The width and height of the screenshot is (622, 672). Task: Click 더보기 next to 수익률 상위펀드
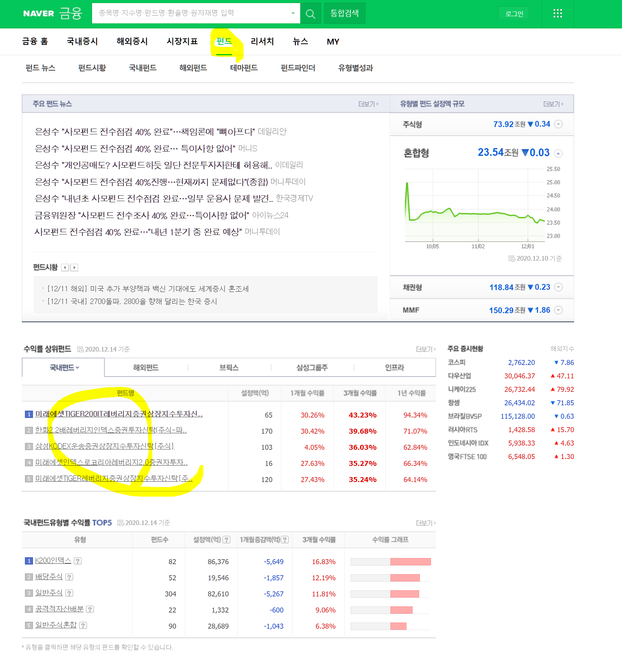click(x=426, y=349)
